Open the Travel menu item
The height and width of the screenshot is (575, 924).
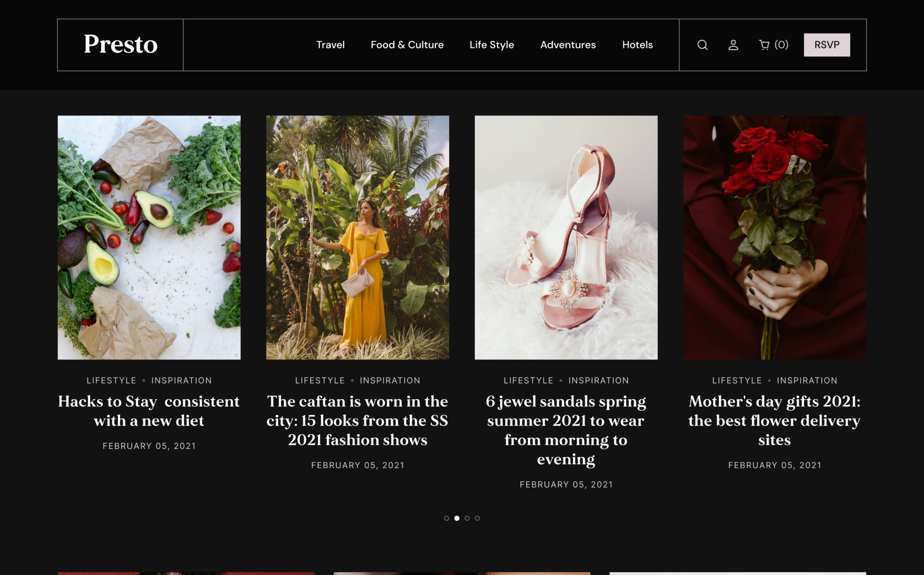330,45
